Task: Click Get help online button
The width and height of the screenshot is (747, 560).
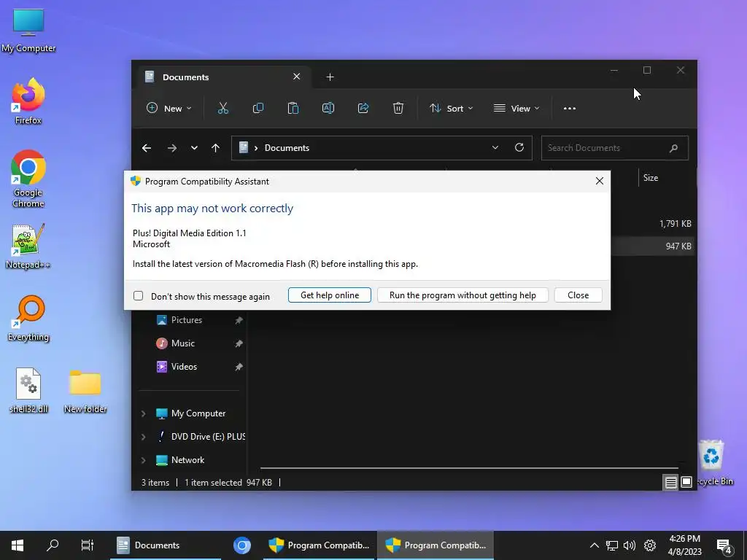Action: [330, 295]
